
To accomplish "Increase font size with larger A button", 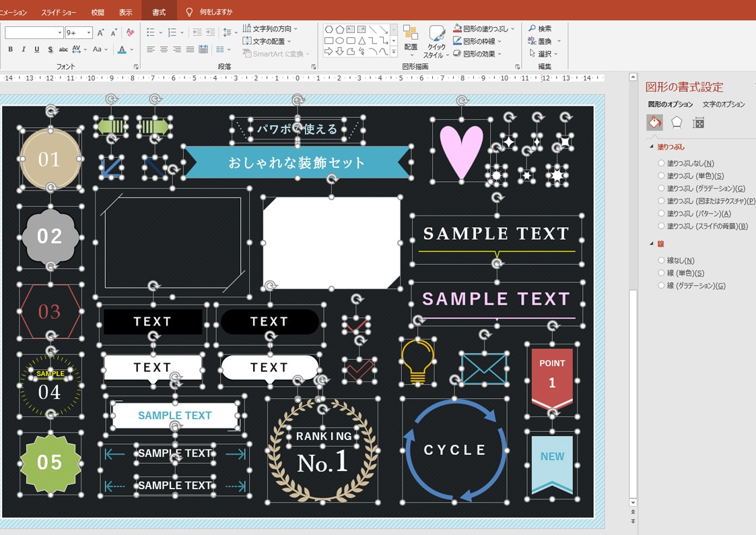I will (100, 33).
